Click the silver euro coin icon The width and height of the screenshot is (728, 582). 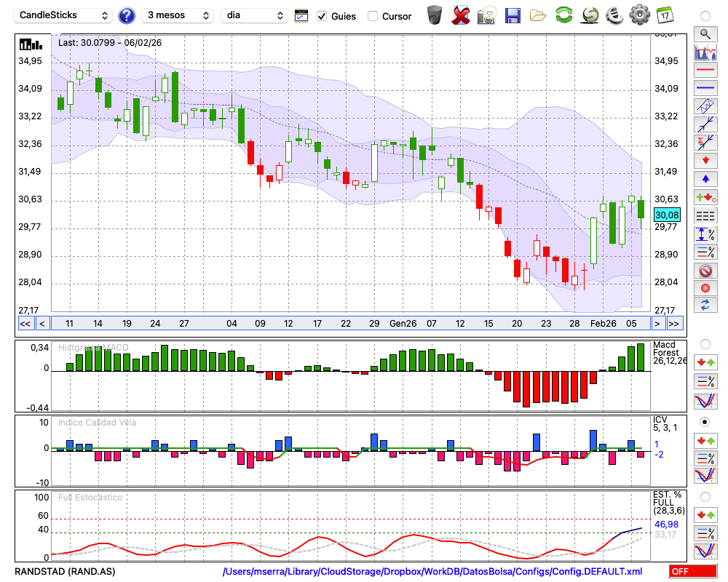[x=614, y=15]
